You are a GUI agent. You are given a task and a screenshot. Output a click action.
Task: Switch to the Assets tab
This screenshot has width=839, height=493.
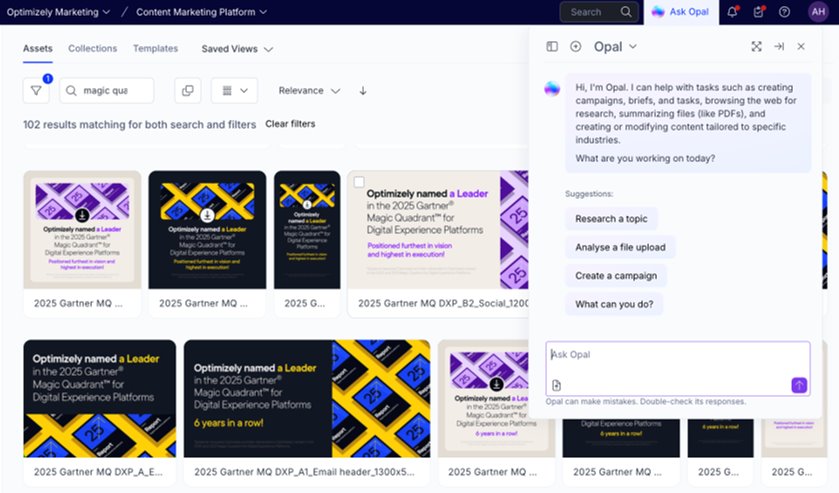click(x=37, y=49)
